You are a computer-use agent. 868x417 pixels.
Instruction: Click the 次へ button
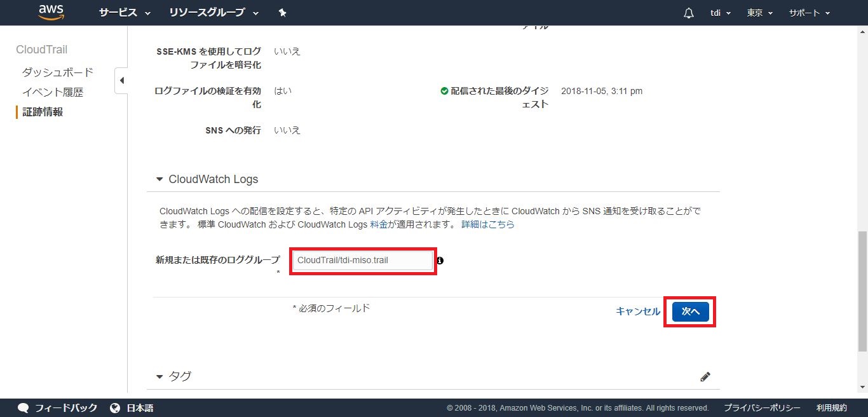pyautogui.click(x=690, y=311)
